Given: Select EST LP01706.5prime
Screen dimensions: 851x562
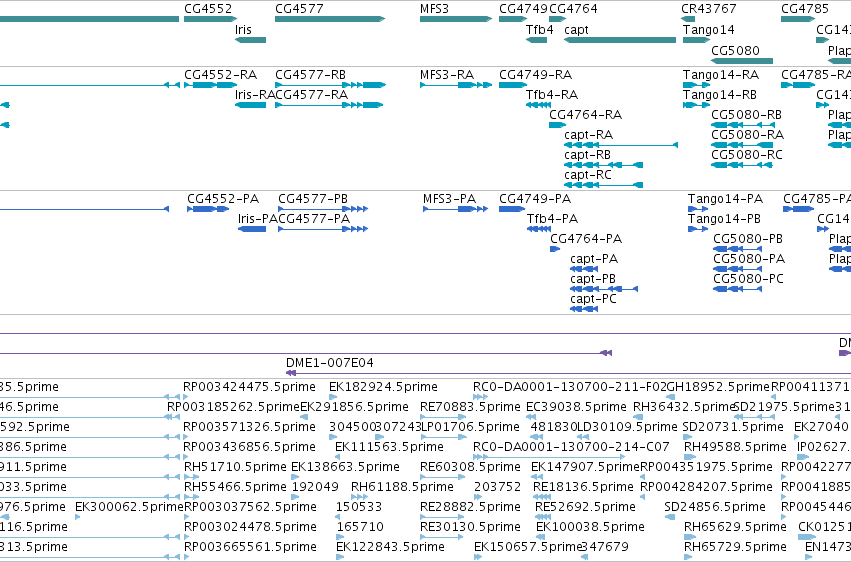Looking at the screenshot, I should click(x=470, y=427).
